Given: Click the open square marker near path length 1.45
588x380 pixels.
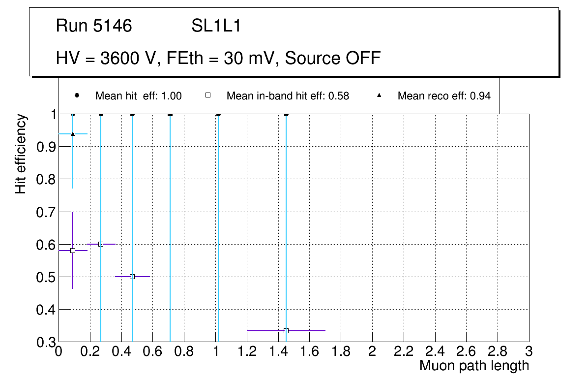Looking at the screenshot, I should [286, 331].
